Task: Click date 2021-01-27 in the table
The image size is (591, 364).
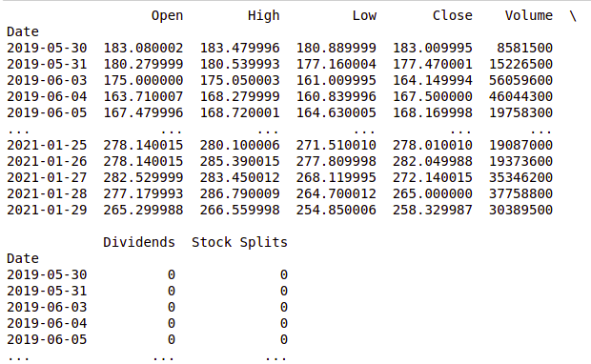Action: (x=47, y=177)
